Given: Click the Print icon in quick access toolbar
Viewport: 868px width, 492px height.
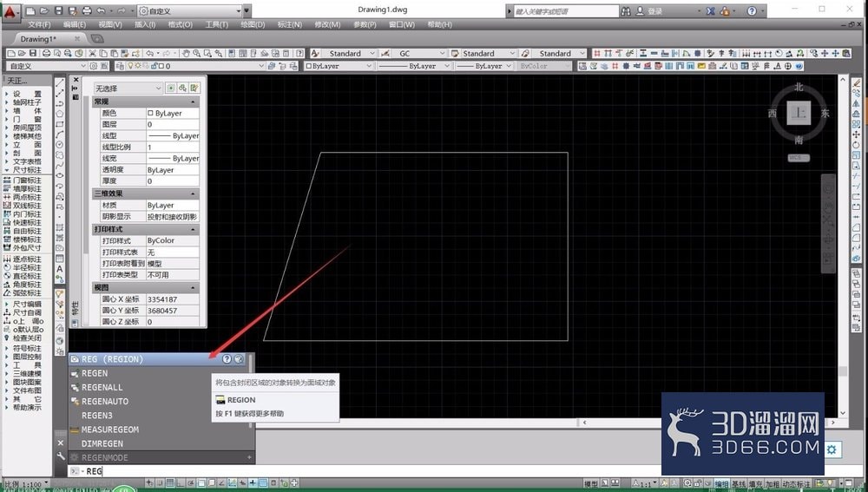Looking at the screenshot, I should click(87, 10).
